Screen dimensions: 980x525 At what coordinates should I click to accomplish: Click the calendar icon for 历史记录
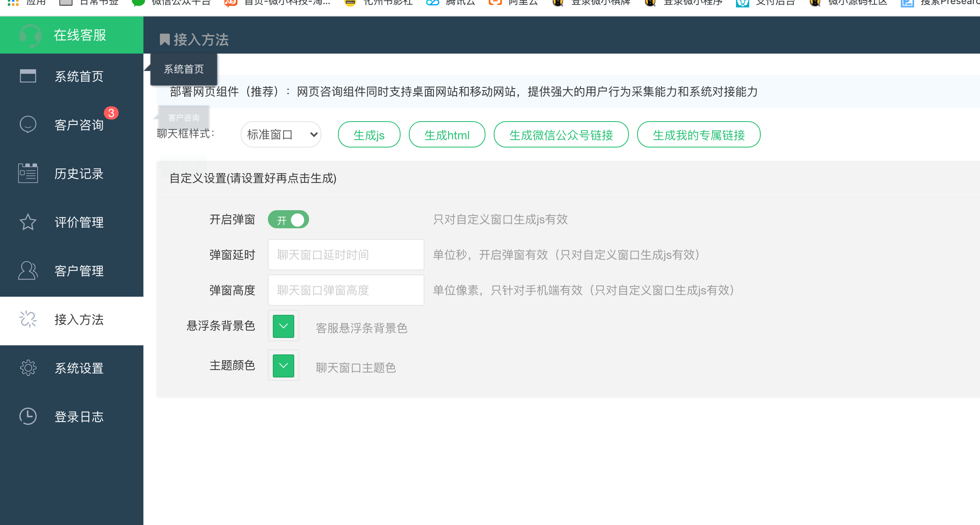[28, 173]
